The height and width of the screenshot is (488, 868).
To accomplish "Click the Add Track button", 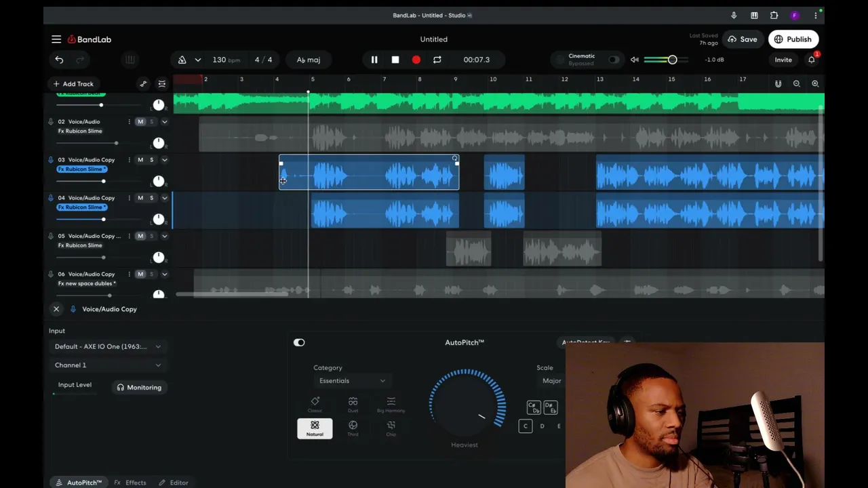I will pyautogui.click(x=73, y=84).
